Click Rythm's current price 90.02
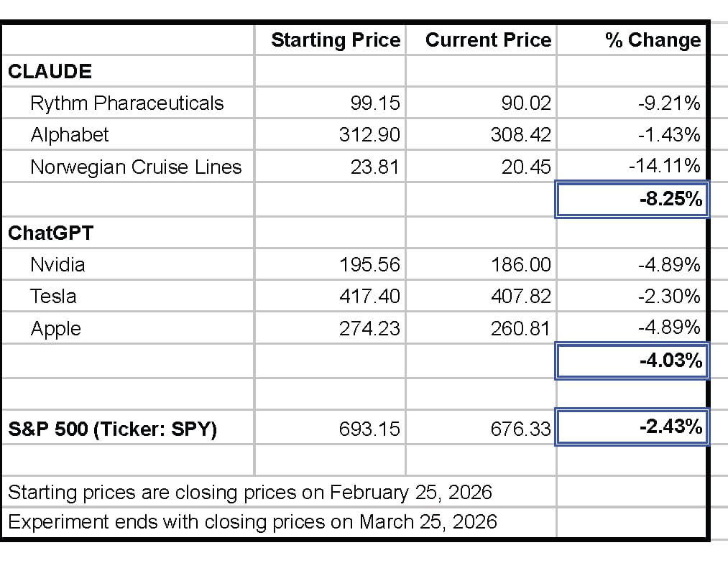 pyautogui.click(x=526, y=103)
